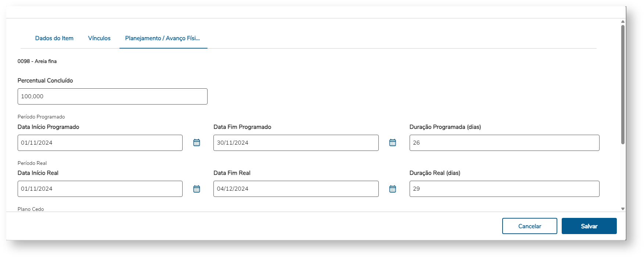The image size is (644, 258).
Task: Click the scrollbar down arrow
Action: 623,209
